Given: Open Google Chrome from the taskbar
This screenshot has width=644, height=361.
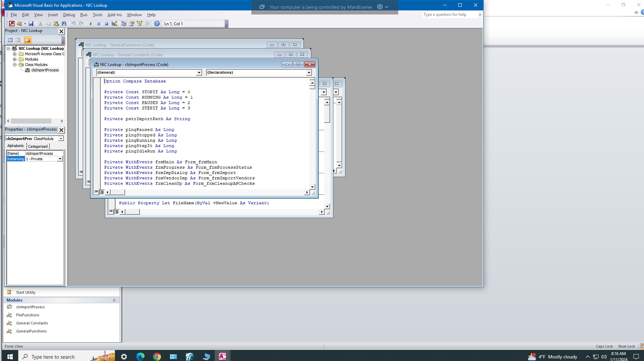Looking at the screenshot, I should pos(157,357).
